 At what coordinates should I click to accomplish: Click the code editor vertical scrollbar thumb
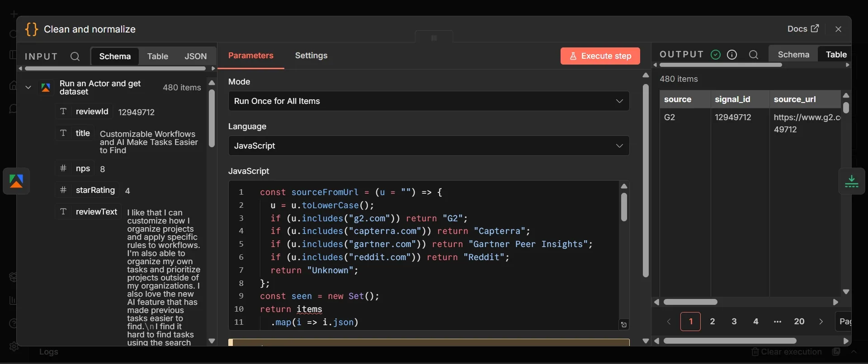(x=624, y=207)
